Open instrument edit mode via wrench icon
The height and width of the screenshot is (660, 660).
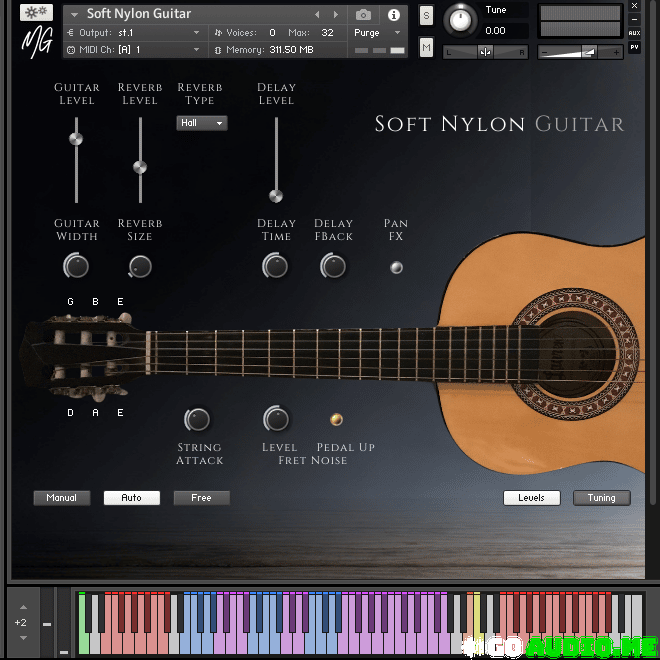pyautogui.click(x=37, y=13)
